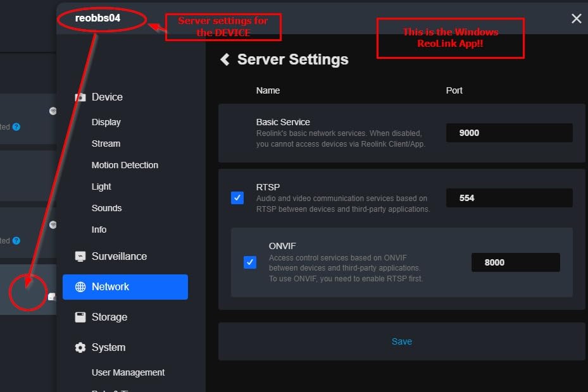Select the System section
This screenshot has height=392, width=588.
pos(109,347)
